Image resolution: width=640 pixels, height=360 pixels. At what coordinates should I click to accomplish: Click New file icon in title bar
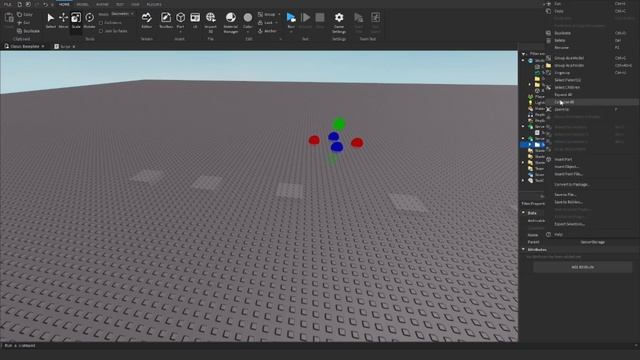[19, 4]
